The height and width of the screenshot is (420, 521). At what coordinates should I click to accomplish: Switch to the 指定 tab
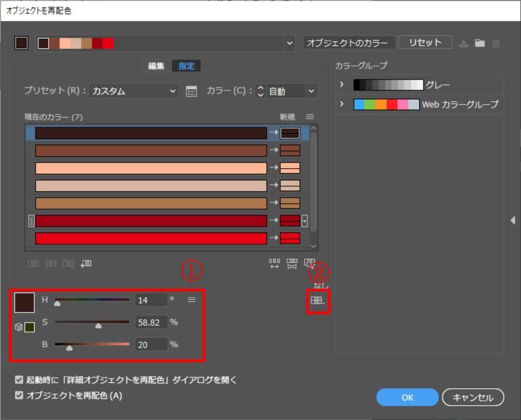click(x=187, y=65)
